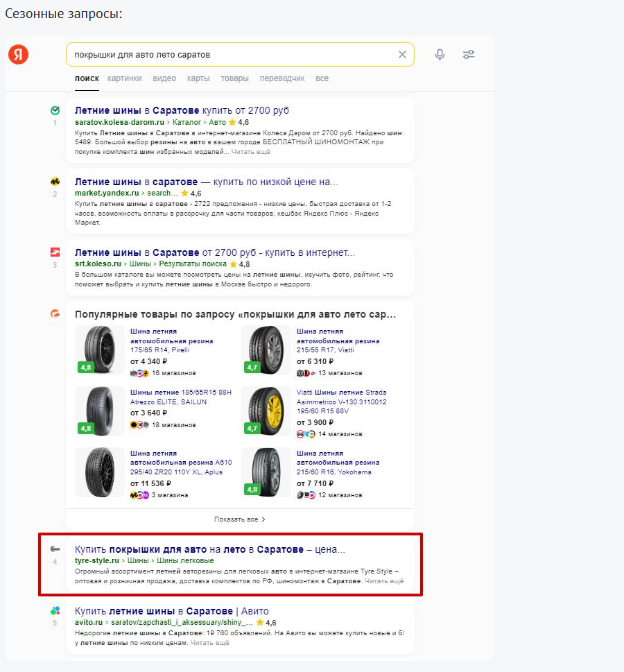Screen dimensions: 624x672
Task: Click the Yandex Market favicon of result 2
Action: (55, 181)
